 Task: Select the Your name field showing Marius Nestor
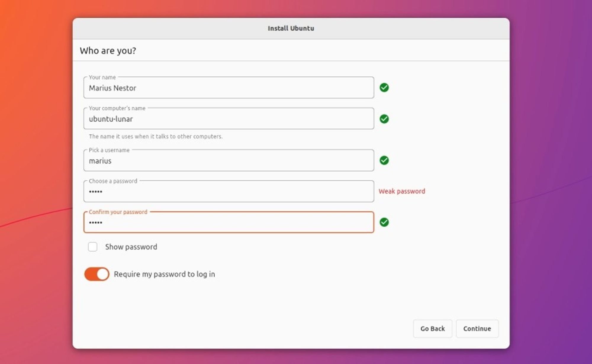228,88
